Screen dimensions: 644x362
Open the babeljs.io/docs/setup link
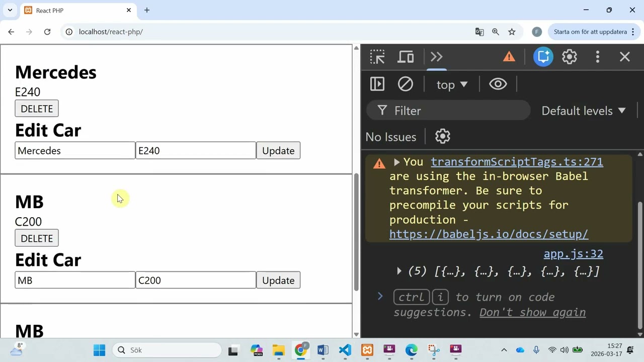[489, 234]
